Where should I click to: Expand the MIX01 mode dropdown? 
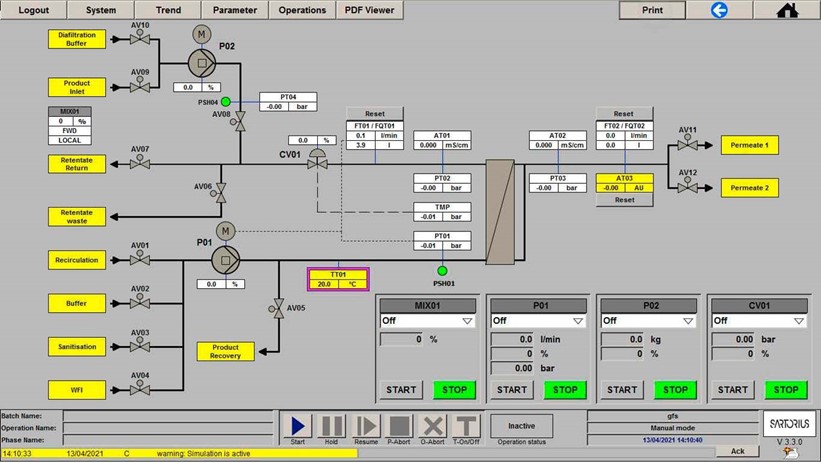coord(466,321)
